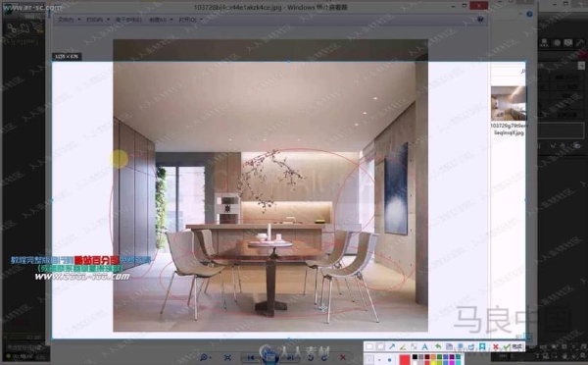The width and height of the screenshot is (588, 365).
Task: Go to previous image in photo viewer
Action: [x=251, y=358]
